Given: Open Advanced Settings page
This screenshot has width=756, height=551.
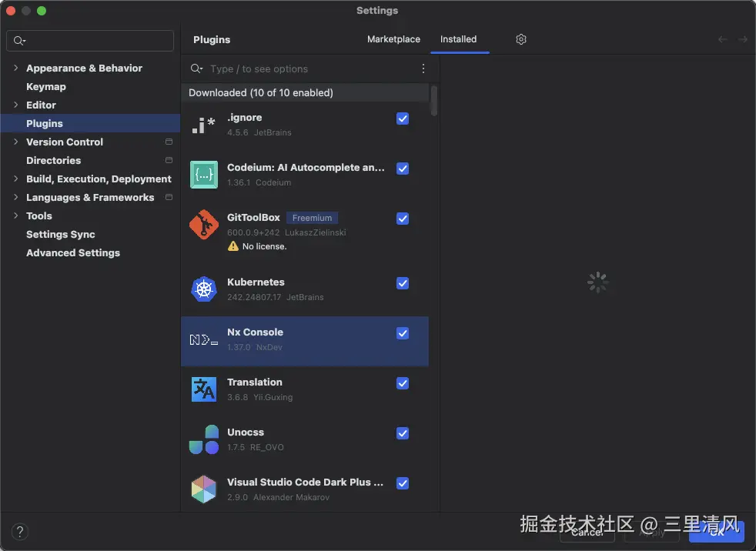Looking at the screenshot, I should [x=73, y=252].
